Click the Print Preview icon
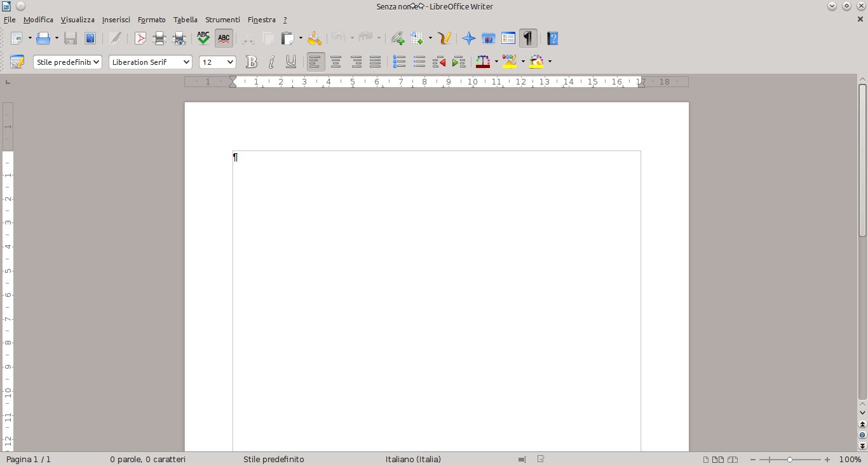Viewport: 868px width, 466px height. click(x=180, y=39)
